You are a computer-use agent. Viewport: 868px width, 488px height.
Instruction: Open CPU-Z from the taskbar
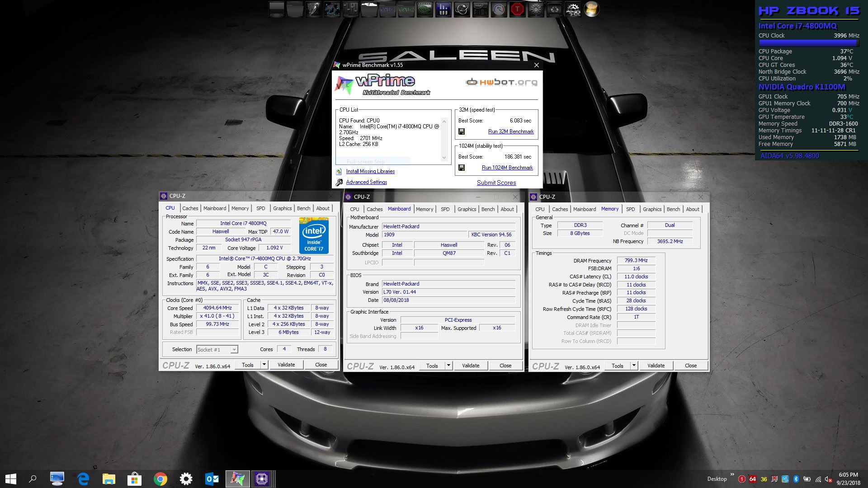[262, 479]
